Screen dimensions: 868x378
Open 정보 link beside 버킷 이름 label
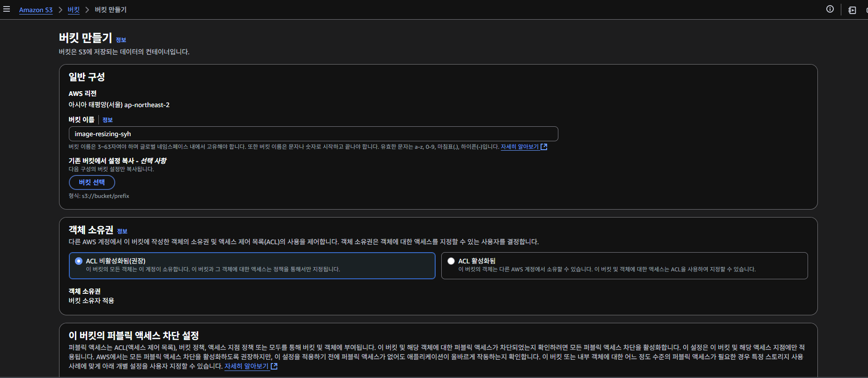[x=107, y=120]
